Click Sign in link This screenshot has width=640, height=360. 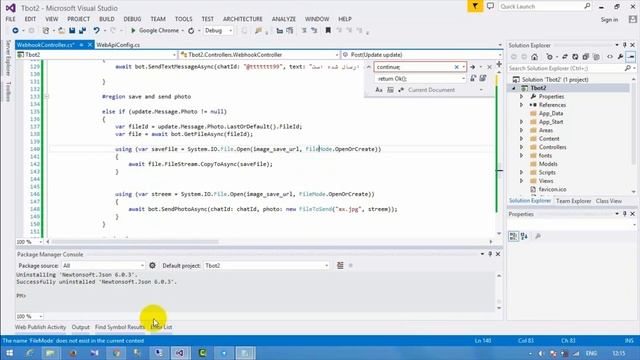609,20
